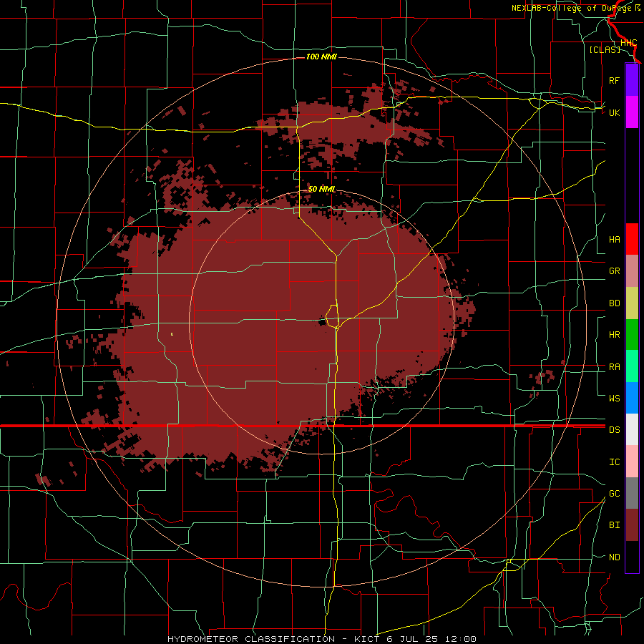This screenshot has height=644, width=644.
Task: Select the BD yellow legend color block
Action: (632, 303)
